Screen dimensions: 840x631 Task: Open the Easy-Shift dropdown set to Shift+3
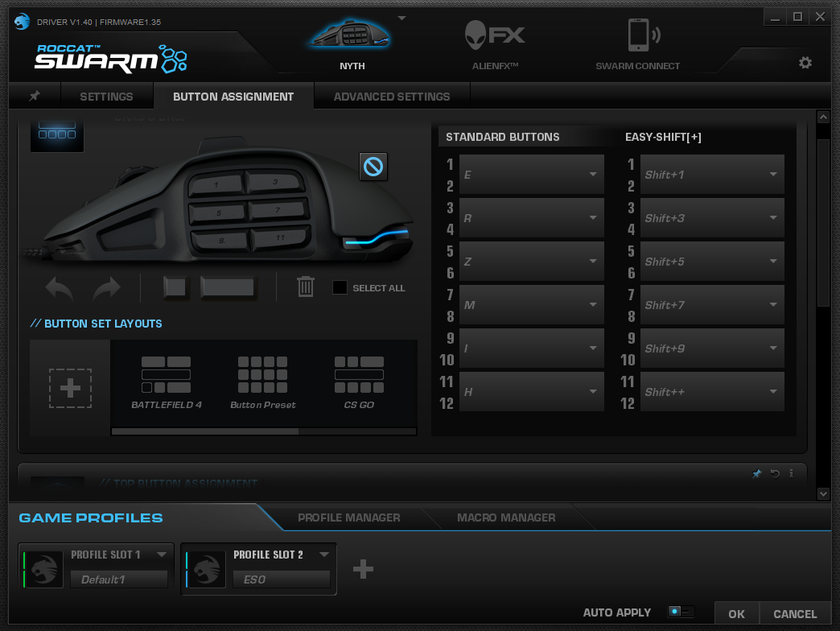(712, 217)
